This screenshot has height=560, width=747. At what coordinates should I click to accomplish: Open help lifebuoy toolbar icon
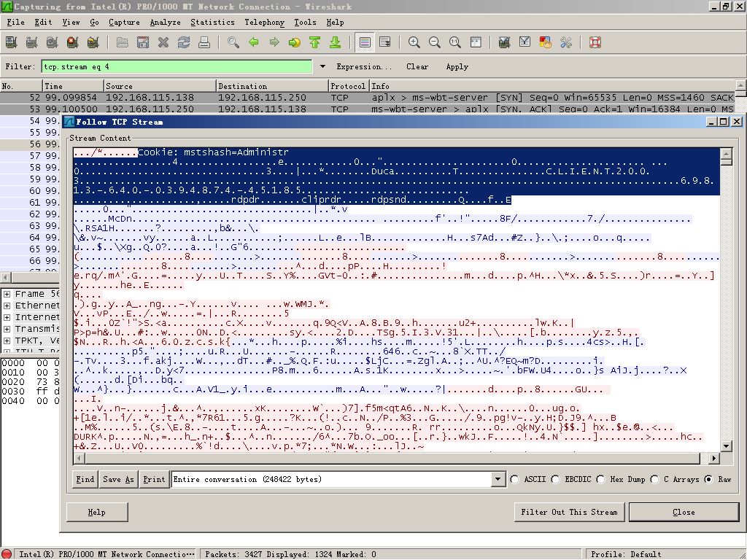[595, 42]
